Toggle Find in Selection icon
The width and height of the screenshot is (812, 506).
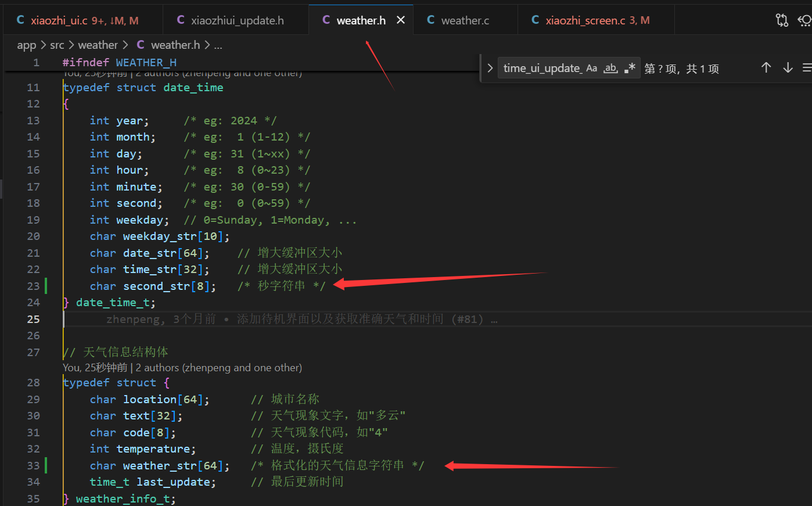click(807, 68)
